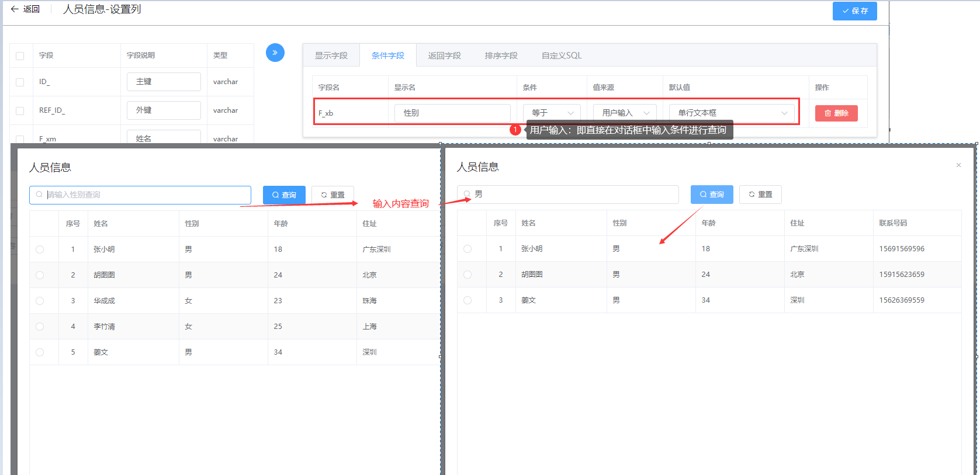Click the 重置 reset button in right dialog

point(760,195)
